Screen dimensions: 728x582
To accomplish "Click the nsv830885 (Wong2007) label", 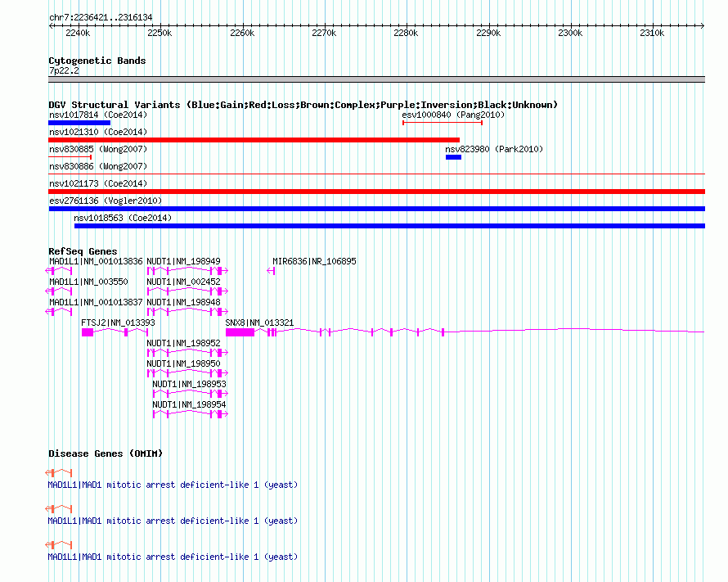I will pyautogui.click(x=98, y=149).
